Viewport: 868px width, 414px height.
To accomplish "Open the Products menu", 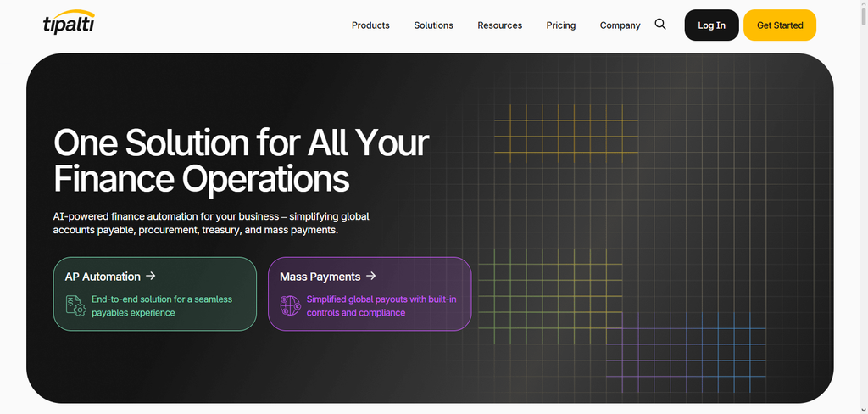I will coord(370,25).
